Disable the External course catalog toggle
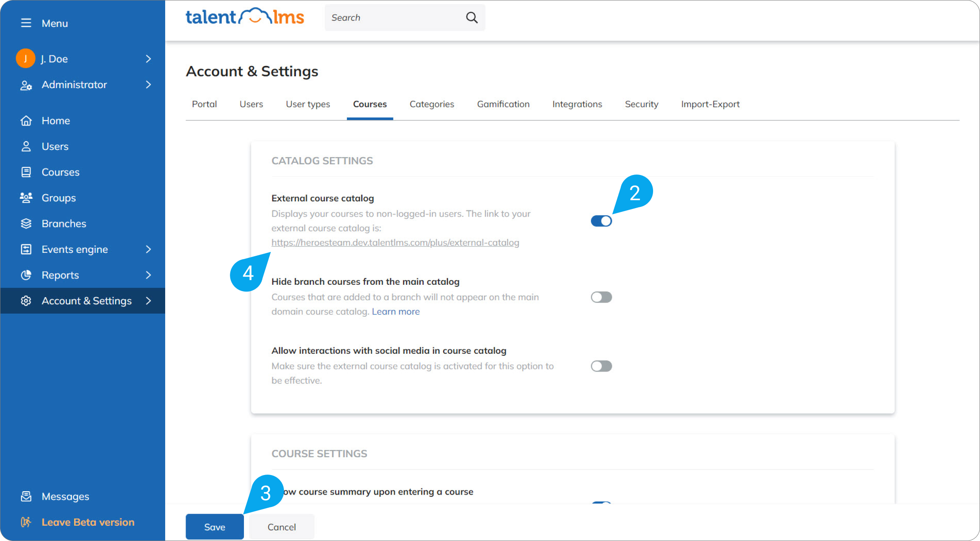 pos(601,220)
